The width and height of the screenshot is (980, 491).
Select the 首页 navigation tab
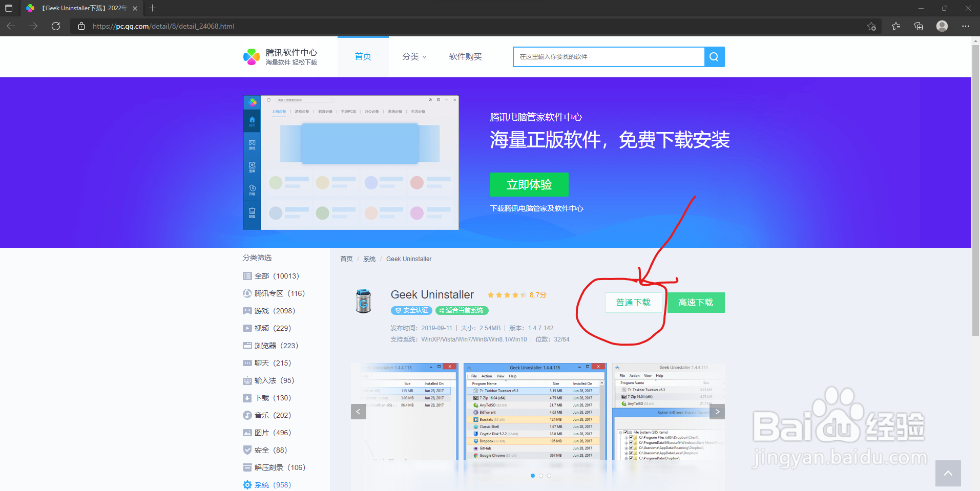(363, 57)
